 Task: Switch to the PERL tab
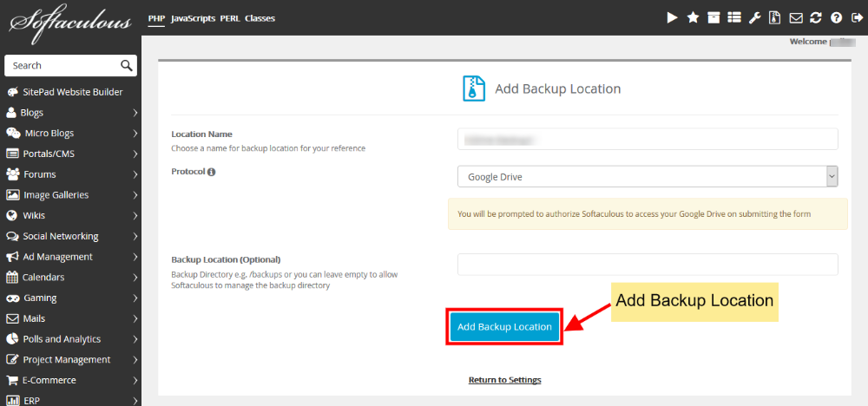[230, 18]
